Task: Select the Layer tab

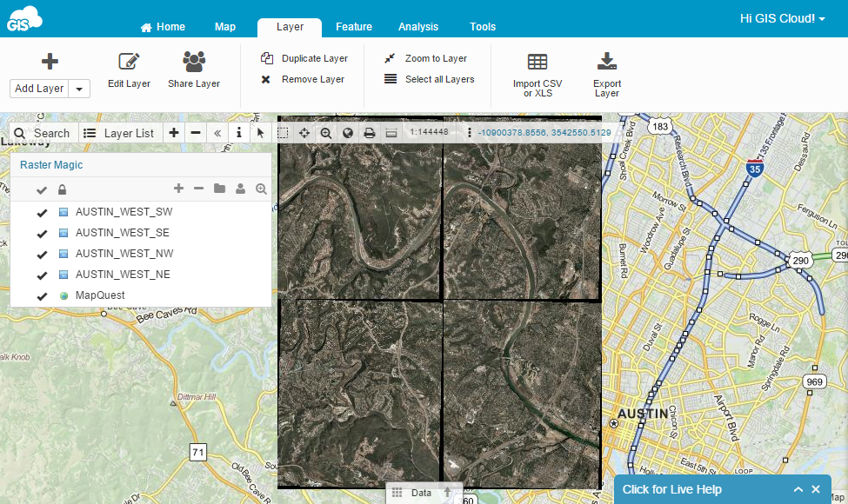Action: point(290,27)
